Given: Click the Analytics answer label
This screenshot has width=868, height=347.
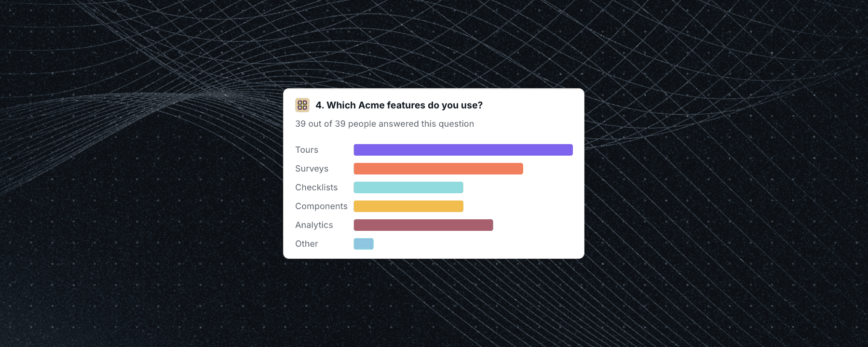Looking at the screenshot, I should (x=314, y=225).
